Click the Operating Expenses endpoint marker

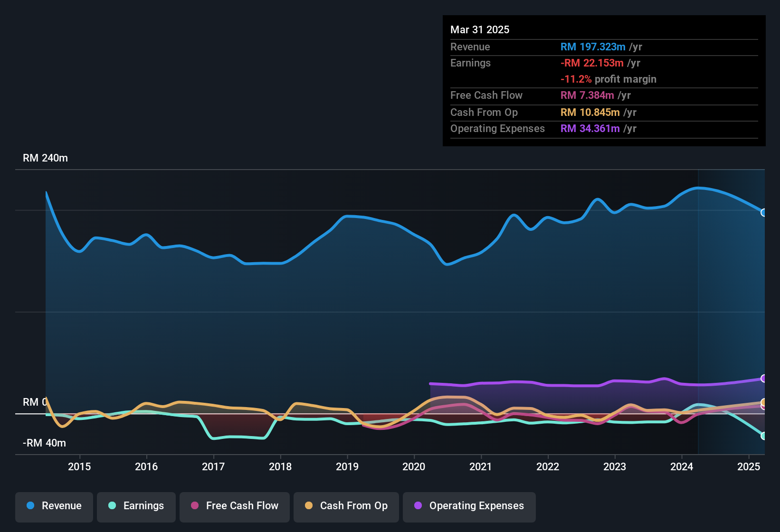pyautogui.click(x=763, y=379)
